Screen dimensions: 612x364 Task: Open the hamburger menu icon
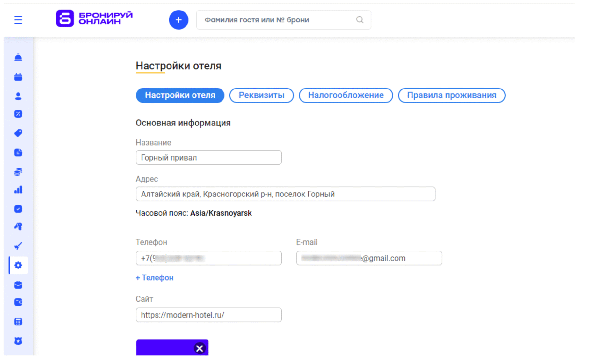point(18,20)
